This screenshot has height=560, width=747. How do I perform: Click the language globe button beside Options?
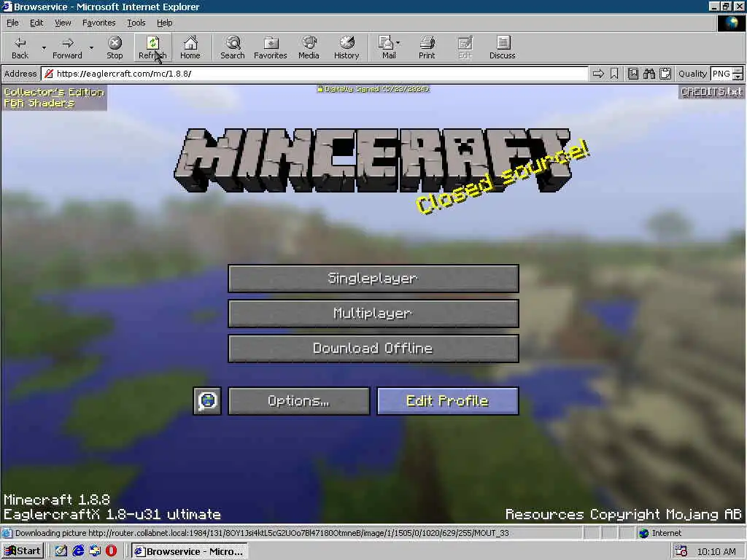point(207,401)
